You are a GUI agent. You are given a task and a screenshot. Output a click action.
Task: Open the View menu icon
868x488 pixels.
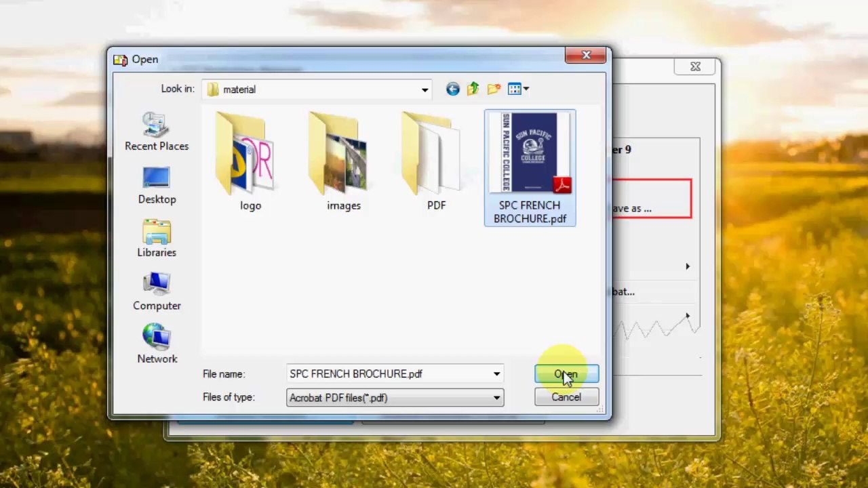coord(515,89)
